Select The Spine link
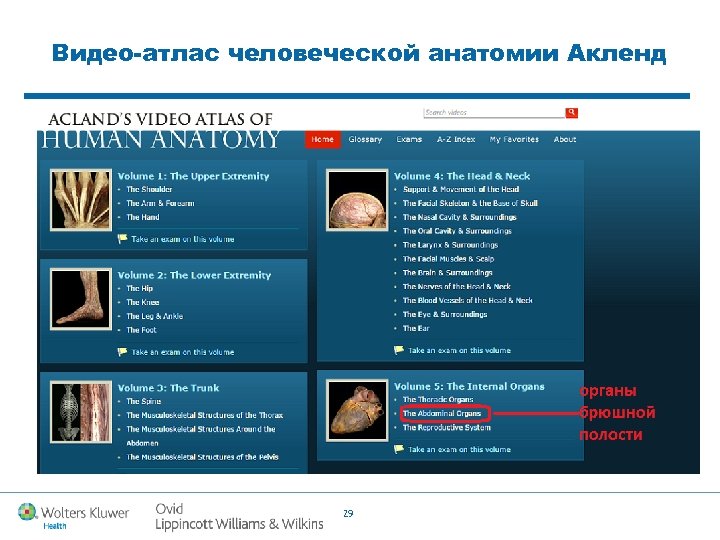 coord(144,401)
